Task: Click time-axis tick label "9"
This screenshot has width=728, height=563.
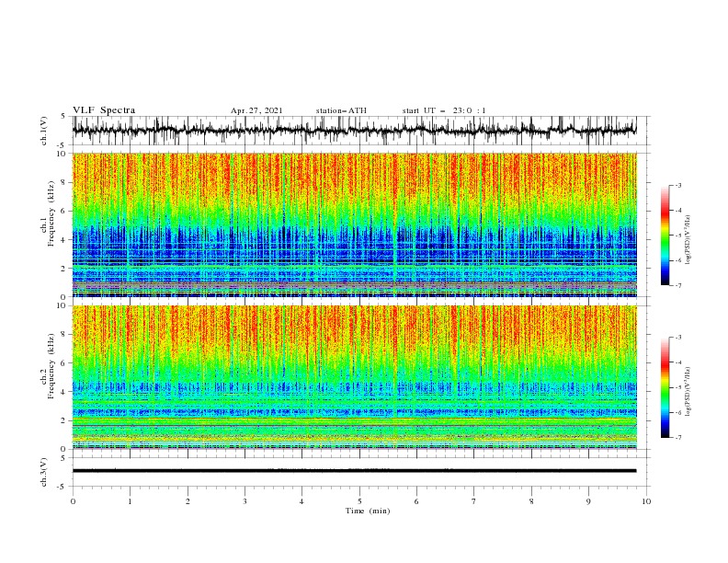Action: tap(588, 501)
